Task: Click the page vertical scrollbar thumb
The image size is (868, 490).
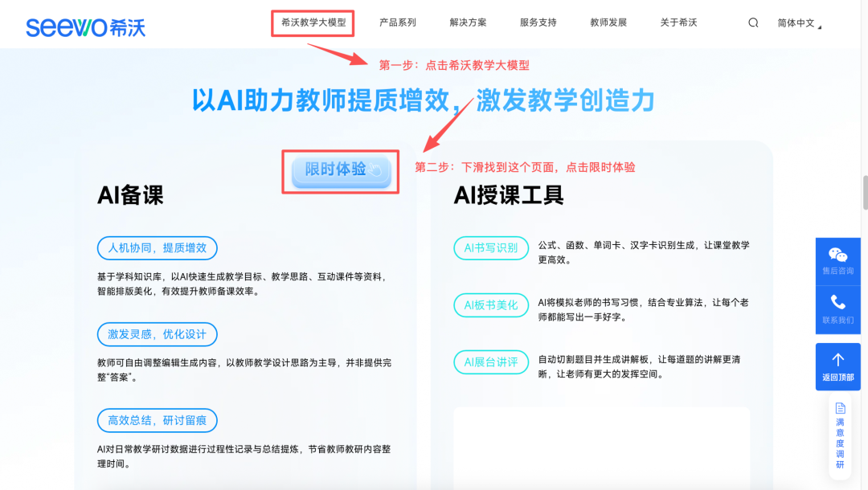Action: click(865, 193)
